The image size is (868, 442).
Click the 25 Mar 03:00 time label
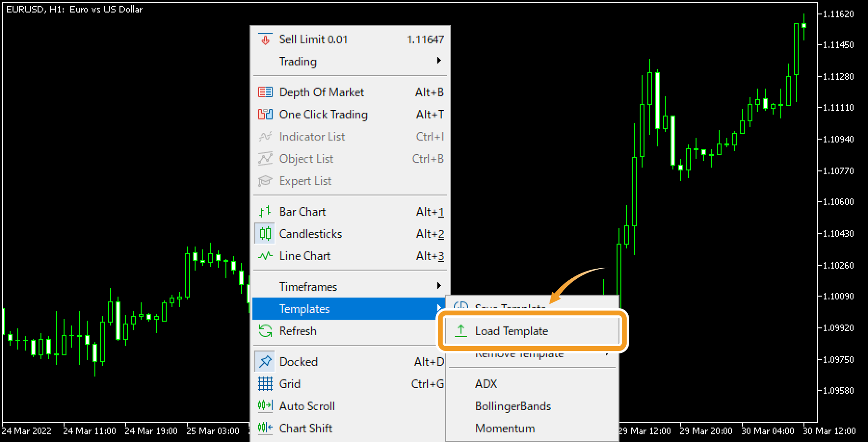click(x=212, y=431)
